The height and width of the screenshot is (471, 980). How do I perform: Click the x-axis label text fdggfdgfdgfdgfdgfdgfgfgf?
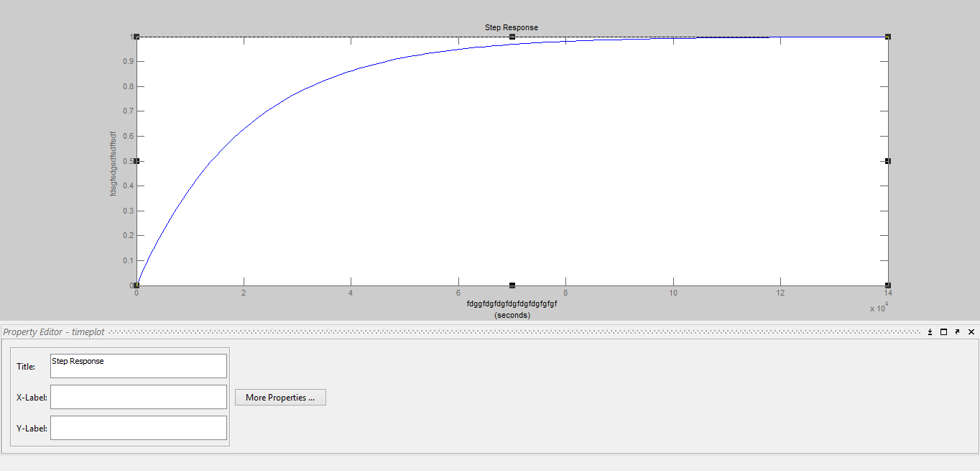click(x=512, y=303)
